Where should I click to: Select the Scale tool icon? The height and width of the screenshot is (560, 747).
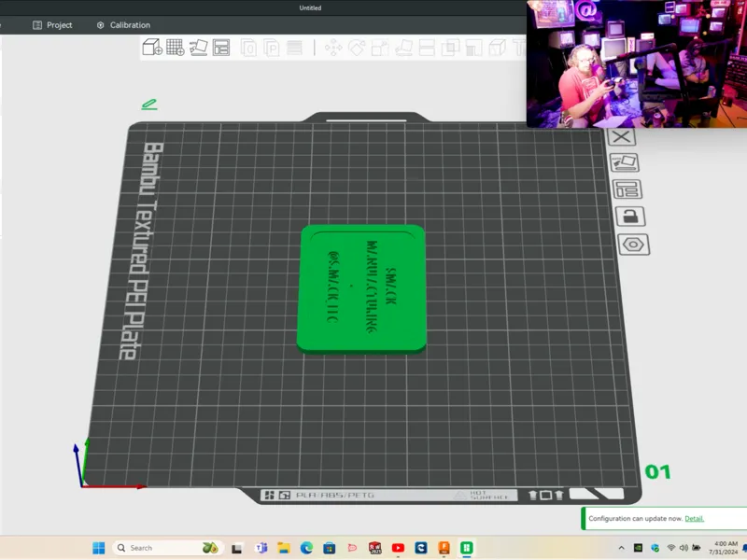click(x=380, y=48)
